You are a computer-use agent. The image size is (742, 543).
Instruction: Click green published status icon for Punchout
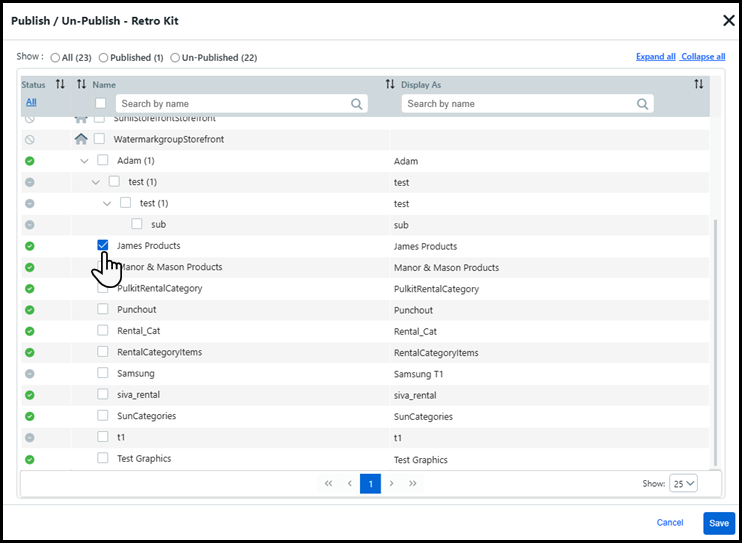[x=30, y=310]
